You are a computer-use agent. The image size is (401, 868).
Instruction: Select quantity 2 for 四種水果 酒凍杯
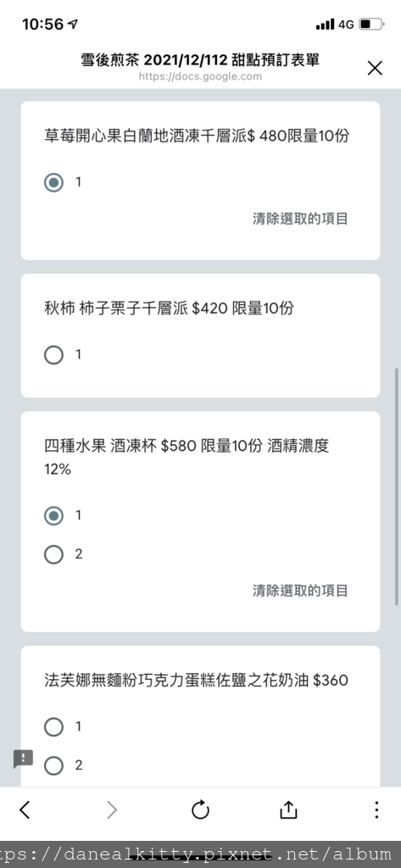coord(53,554)
